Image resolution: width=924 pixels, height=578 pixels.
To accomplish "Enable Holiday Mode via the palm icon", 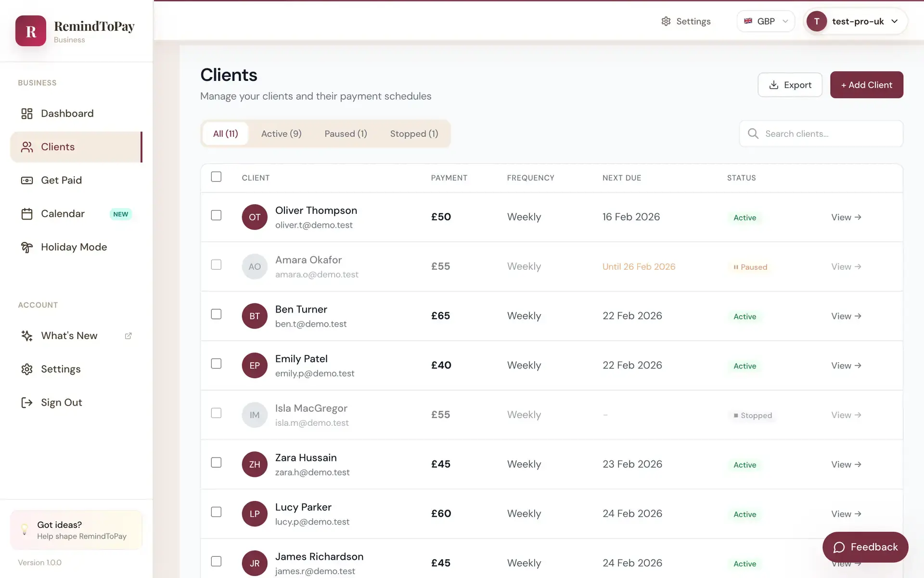I will point(27,247).
